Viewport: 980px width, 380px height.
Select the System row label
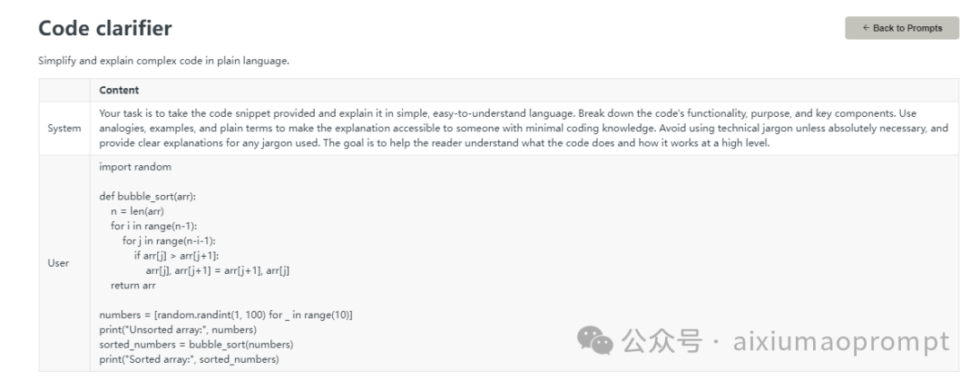[x=64, y=128]
